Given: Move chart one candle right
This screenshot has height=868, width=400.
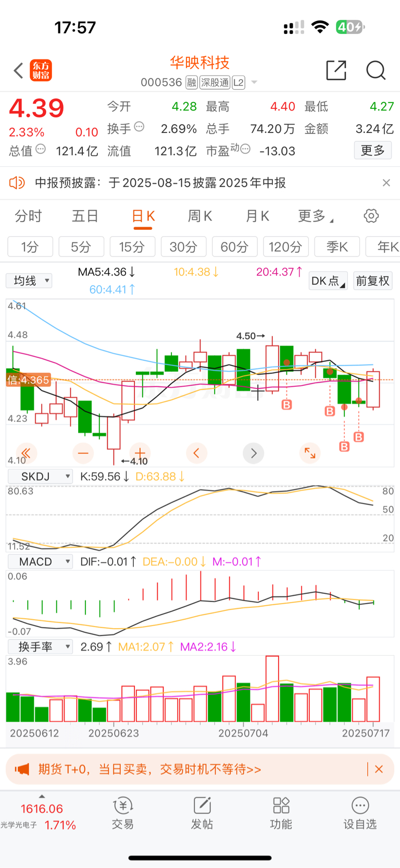Looking at the screenshot, I should click(x=254, y=453).
